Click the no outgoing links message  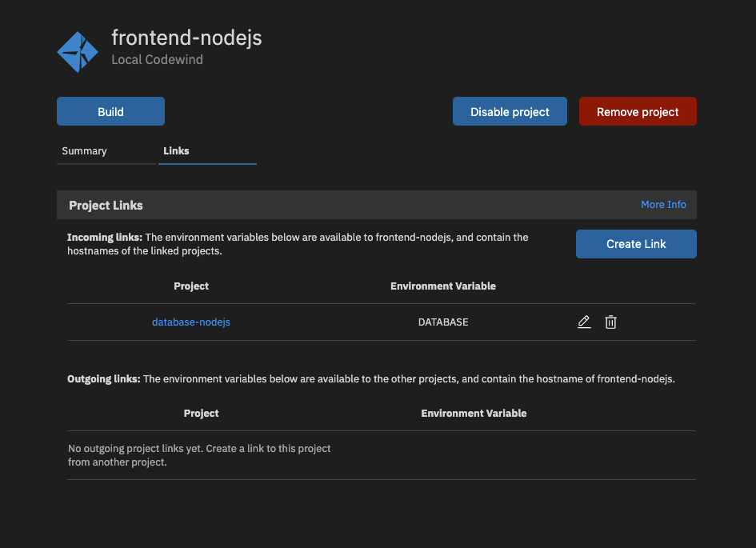coord(198,455)
